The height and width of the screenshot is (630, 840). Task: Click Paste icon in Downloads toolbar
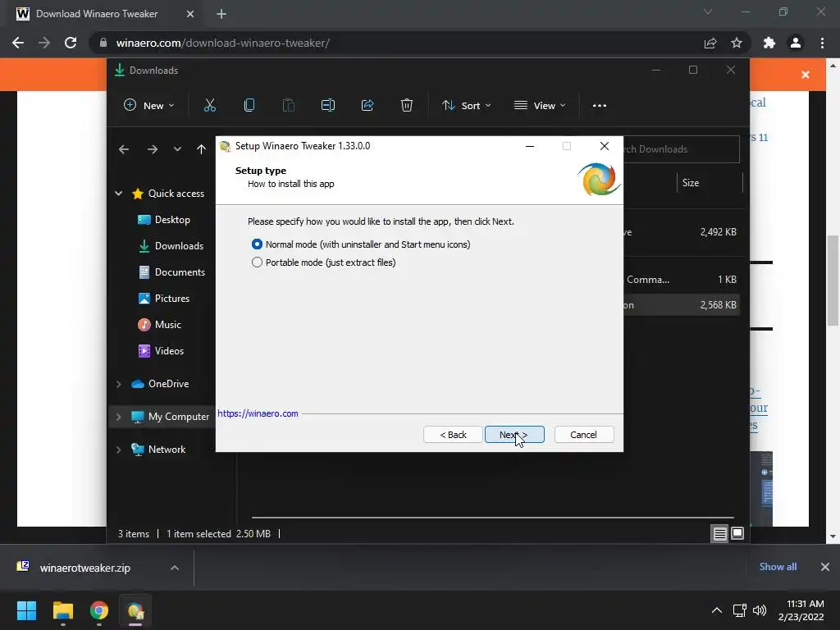(289, 106)
